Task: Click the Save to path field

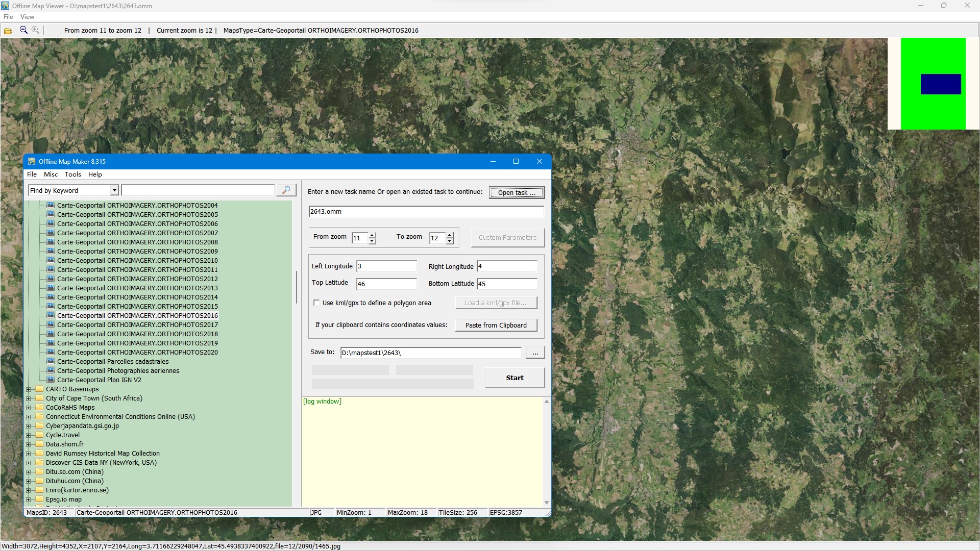Action: 431,353
